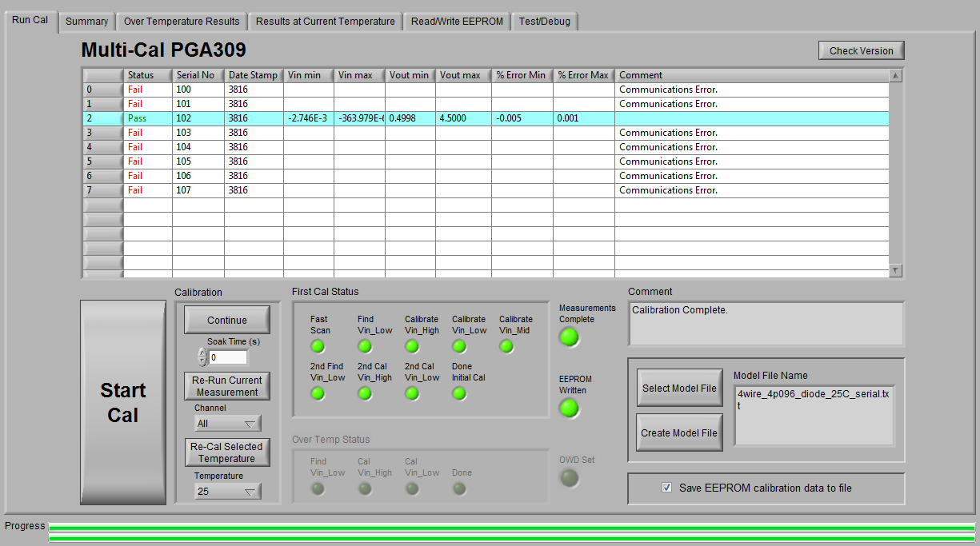Viewport: 980px width, 546px height.
Task: Click the Soak Time stepper arrows
Action: (x=202, y=357)
